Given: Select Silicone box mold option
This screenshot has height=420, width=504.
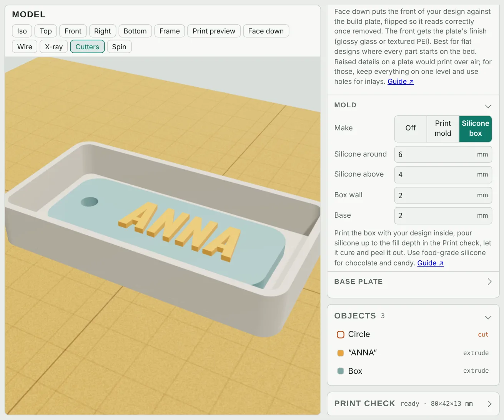Looking at the screenshot, I should [476, 128].
